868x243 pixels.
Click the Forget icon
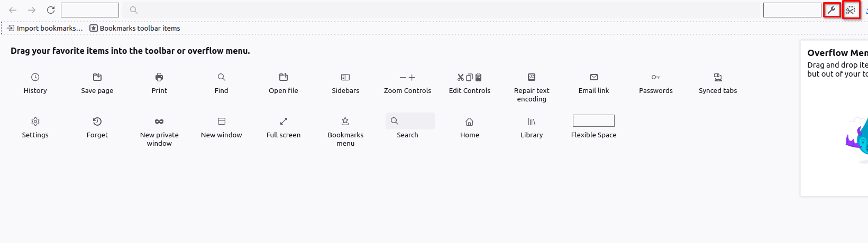pyautogui.click(x=97, y=121)
